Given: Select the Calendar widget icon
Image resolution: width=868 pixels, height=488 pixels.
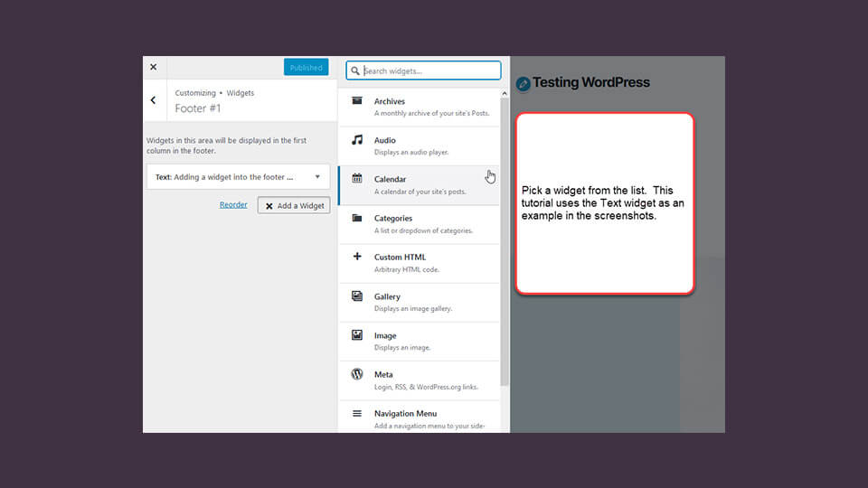Looking at the screenshot, I should point(357,178).
